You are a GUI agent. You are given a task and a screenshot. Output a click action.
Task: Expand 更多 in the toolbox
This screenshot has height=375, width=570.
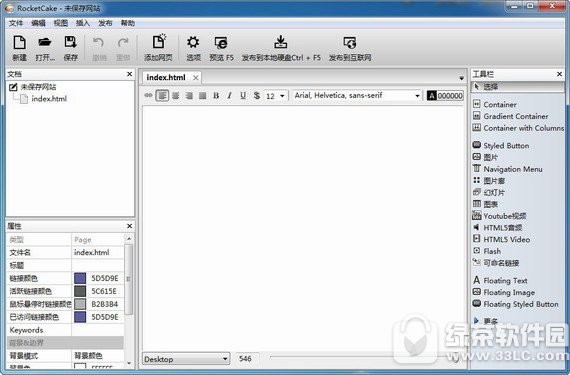point(486,321)
